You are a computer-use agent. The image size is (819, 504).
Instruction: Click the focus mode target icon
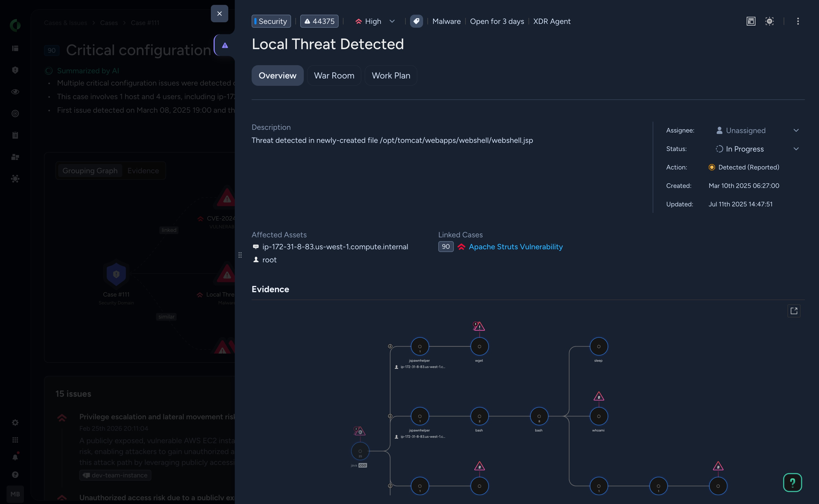pos(769,21)
